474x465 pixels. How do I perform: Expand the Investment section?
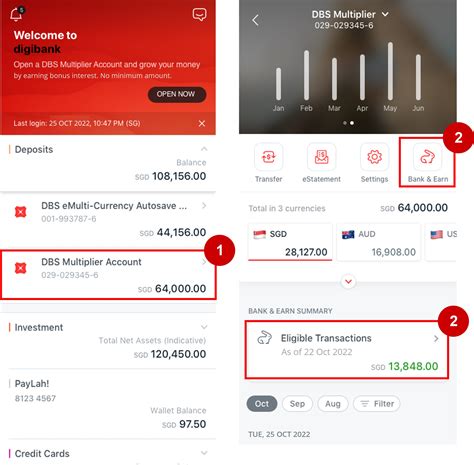pyautogui.click(x=204, y=327)
